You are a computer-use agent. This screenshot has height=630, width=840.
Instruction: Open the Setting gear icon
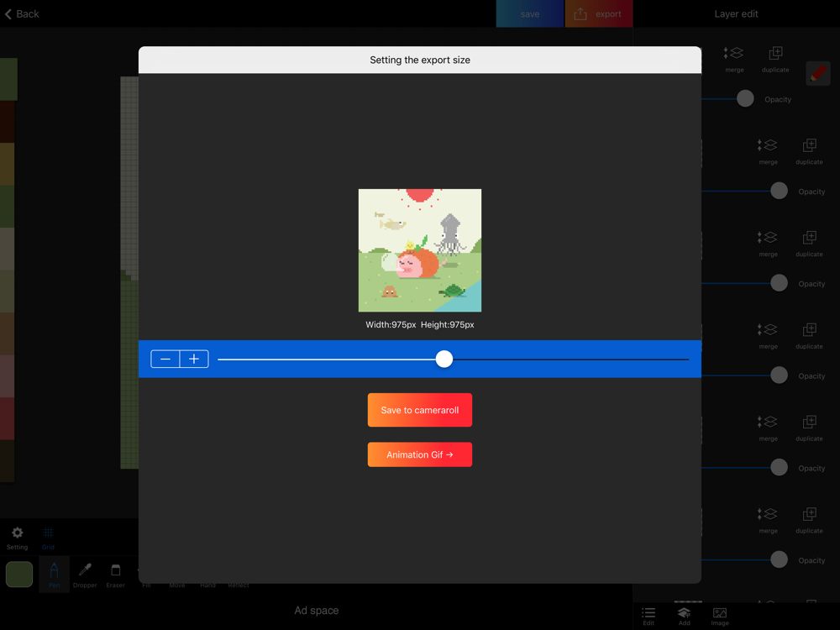tap(18, 536)
